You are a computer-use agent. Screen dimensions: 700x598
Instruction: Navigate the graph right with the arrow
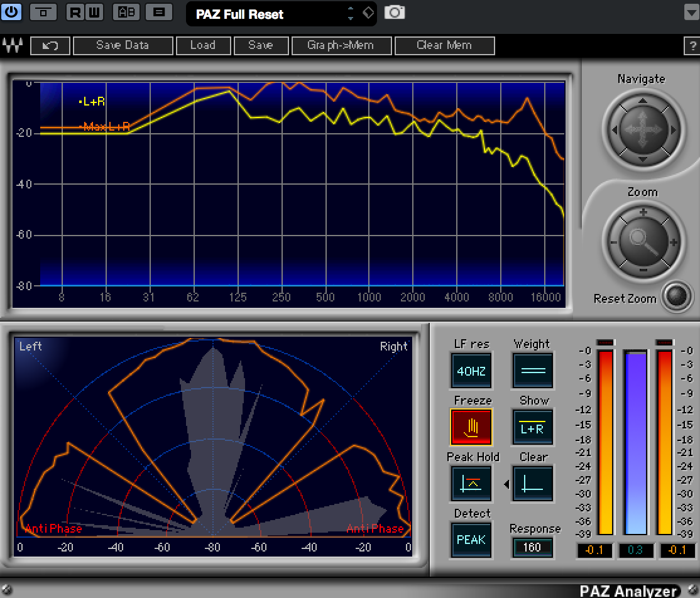point(673,130)
